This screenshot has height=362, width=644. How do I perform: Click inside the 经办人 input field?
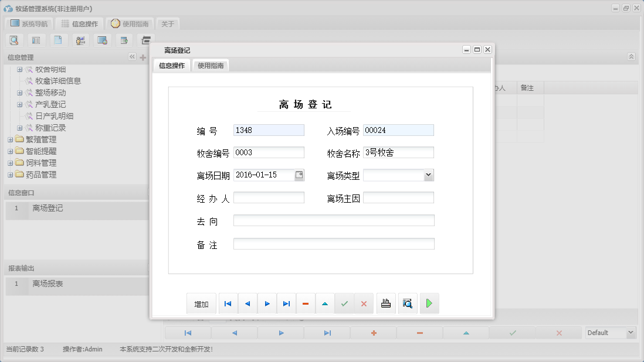pyautogui.click(x=269, y=197)
